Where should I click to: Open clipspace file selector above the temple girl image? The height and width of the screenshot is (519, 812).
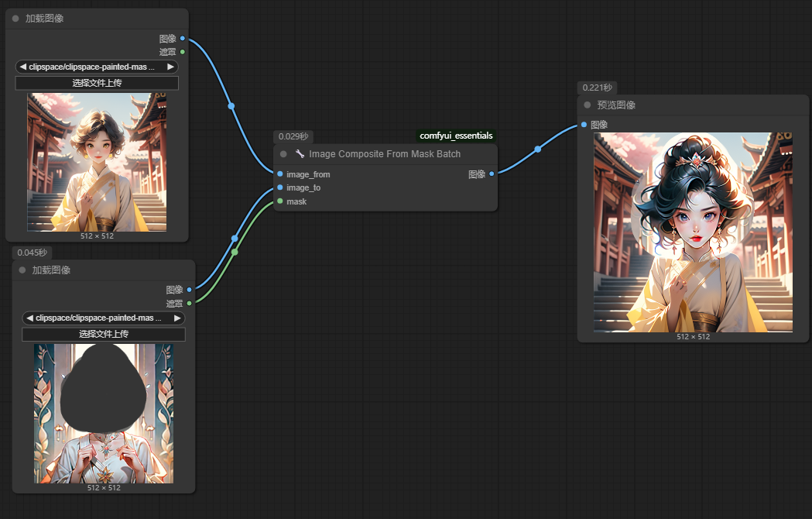[x=97, y=67]
